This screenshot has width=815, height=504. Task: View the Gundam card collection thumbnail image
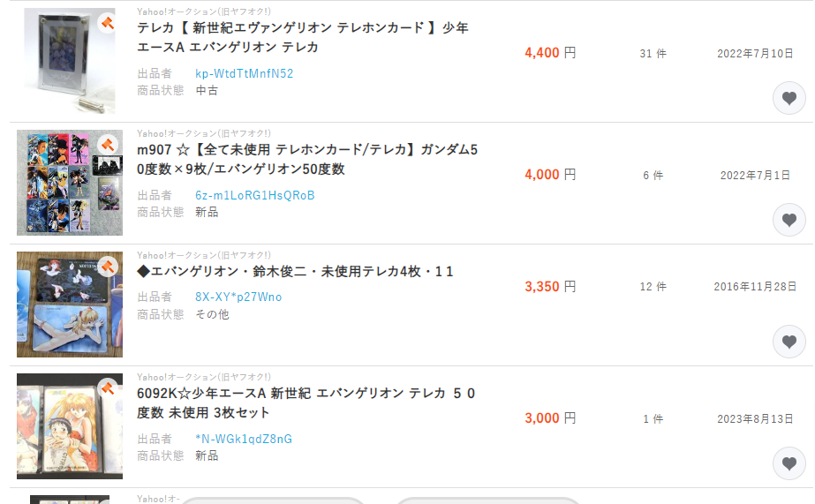tap(70, 183)
